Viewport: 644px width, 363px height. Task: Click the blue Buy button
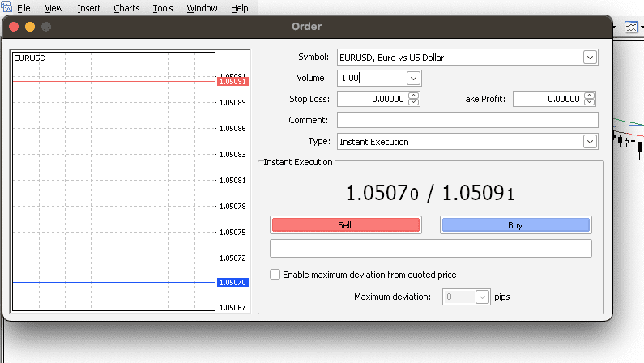tap(516, 225)
